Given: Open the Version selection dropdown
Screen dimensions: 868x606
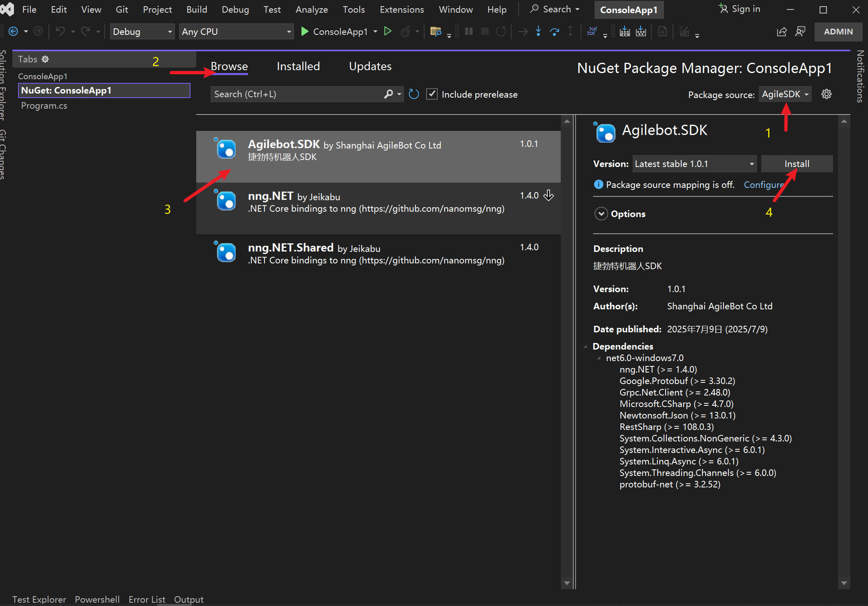Looking at the screenshot, I should [x=694, y=164].
